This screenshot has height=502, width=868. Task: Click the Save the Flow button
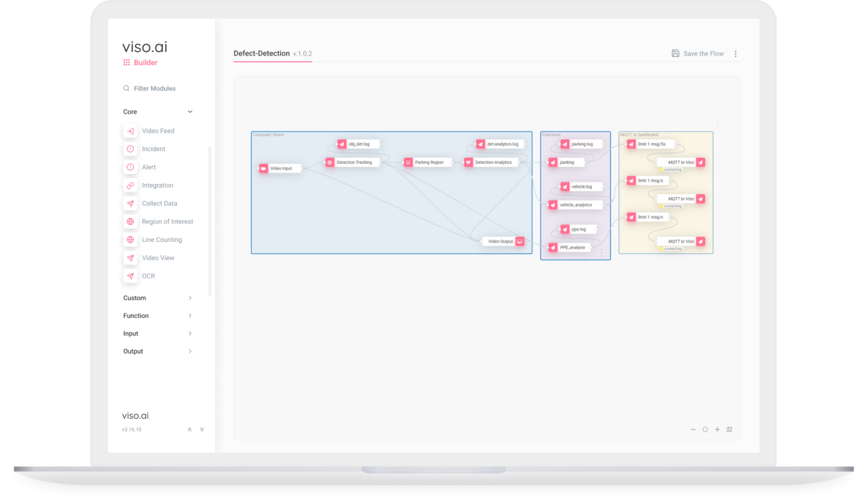[x=698, y=54]
